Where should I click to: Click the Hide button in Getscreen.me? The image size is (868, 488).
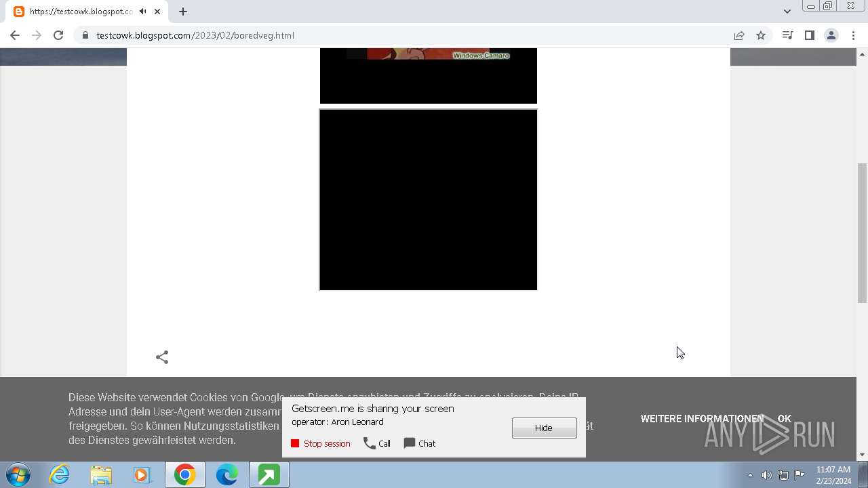tap(545, 428)
